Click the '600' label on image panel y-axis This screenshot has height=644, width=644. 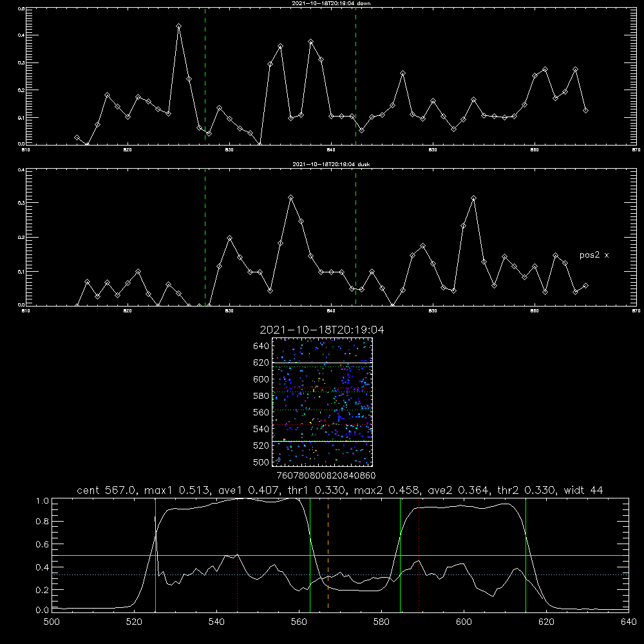261,379
